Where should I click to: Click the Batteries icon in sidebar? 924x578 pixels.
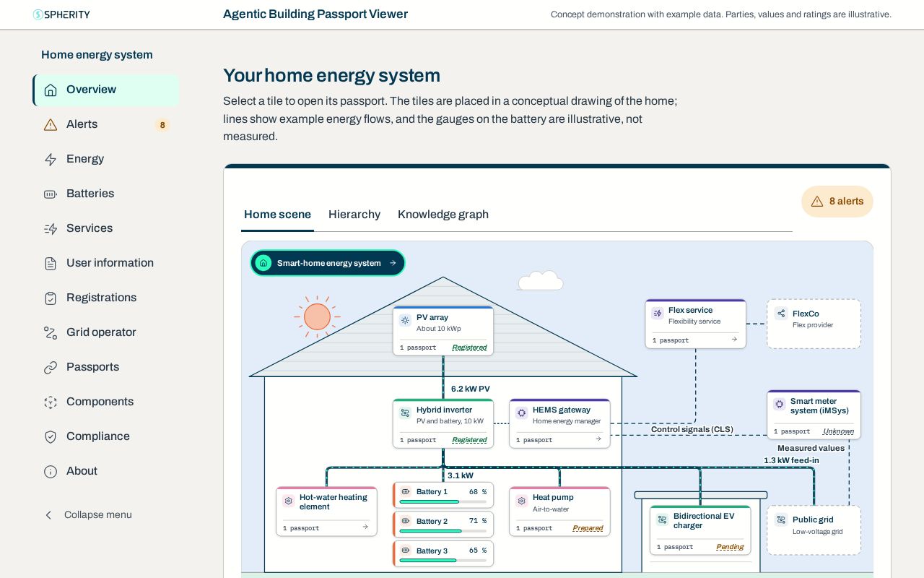coord(51,194)
